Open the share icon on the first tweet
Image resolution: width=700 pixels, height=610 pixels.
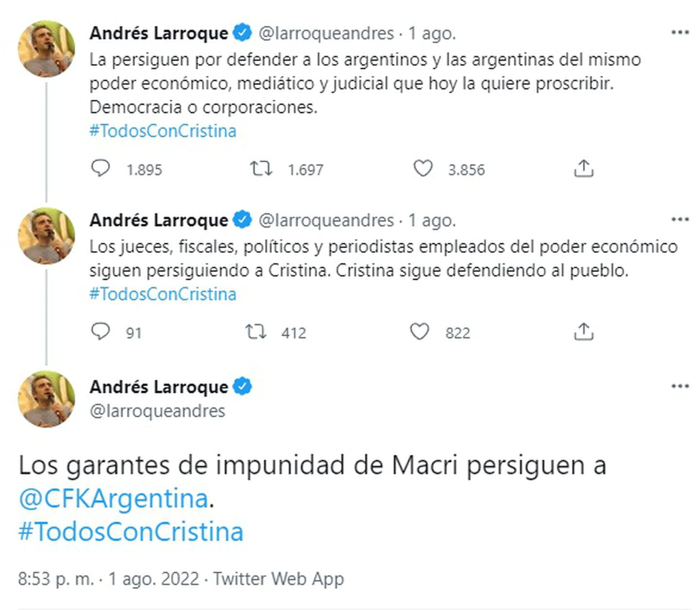583,168
